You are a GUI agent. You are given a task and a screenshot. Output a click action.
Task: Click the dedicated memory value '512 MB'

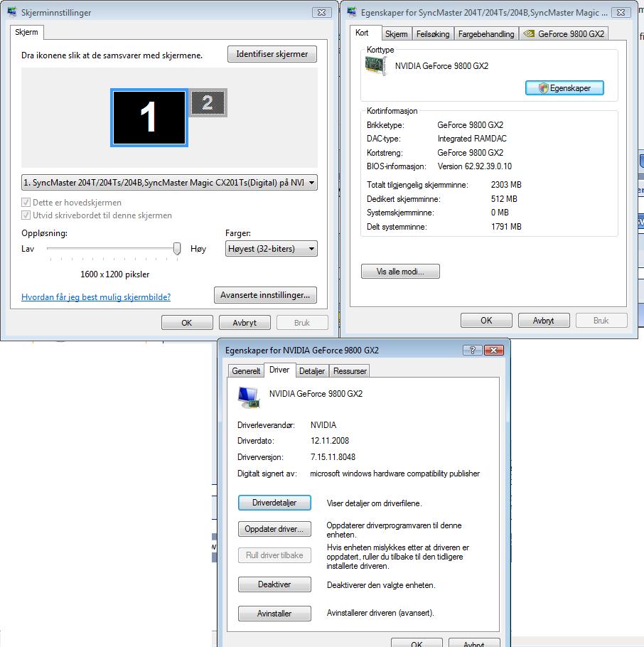coord(504,199)
